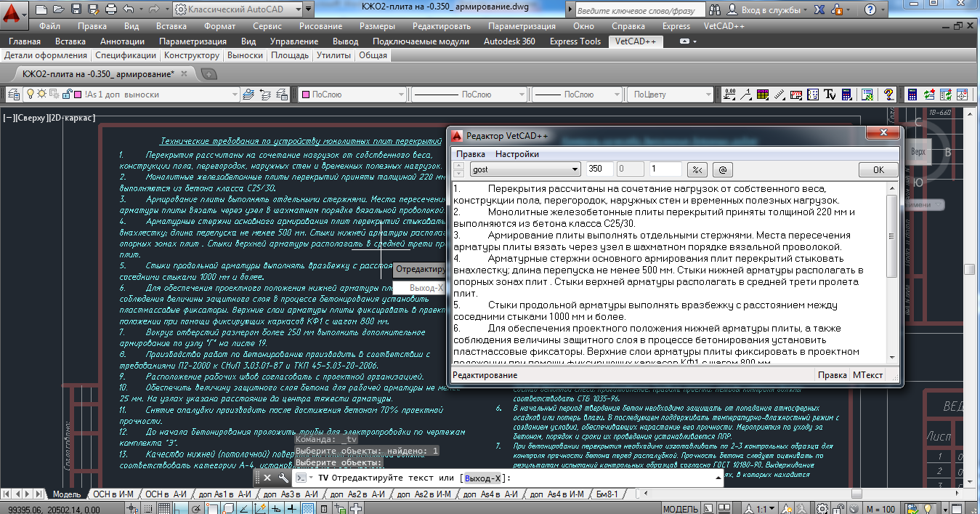Search using the binoculars icon
The height and width of the screenshot is (514, 980).
(x=716, y=10)
